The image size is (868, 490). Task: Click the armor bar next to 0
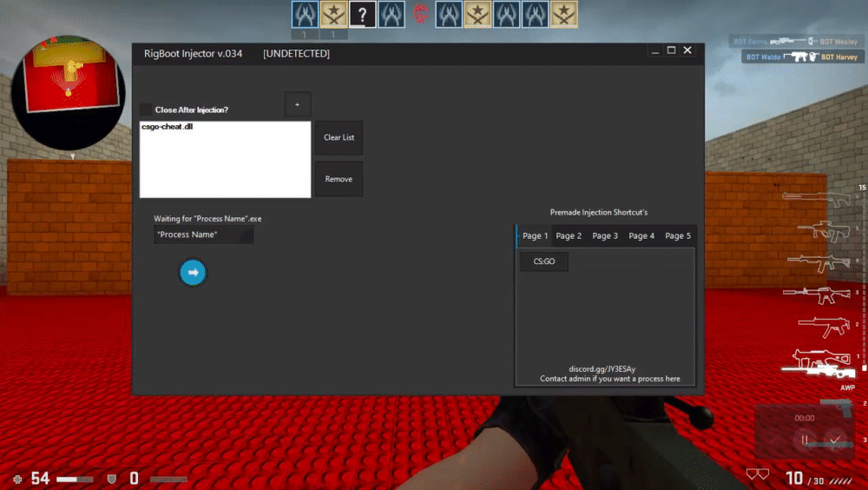(x=169, y=479)
